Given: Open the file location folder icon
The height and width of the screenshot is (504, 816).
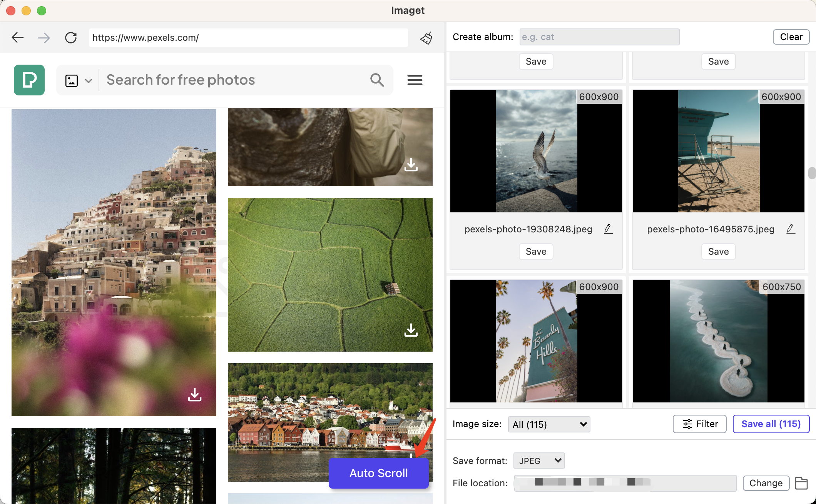Looking at the screenshot, I should 801,483.
